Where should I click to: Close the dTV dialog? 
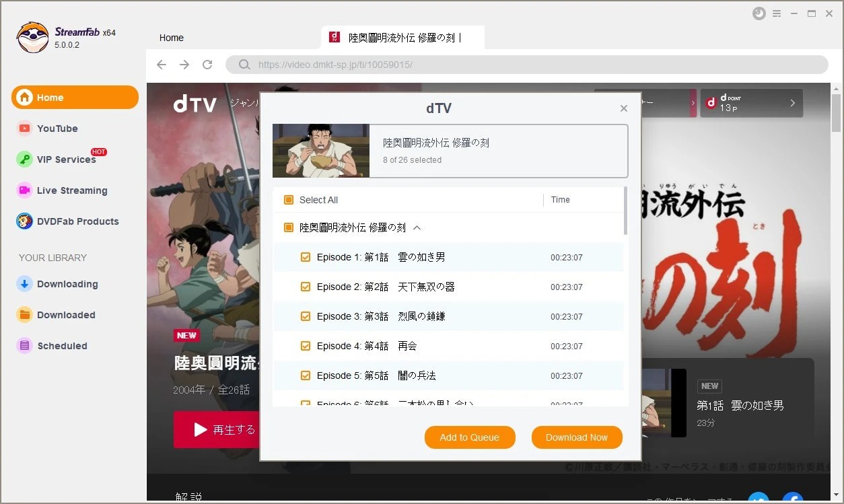click(x=624, y=108)
